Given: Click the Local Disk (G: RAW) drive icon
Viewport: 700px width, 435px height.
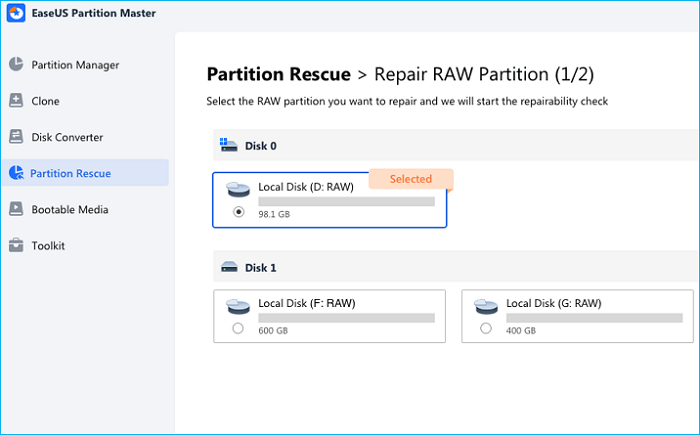Looking at the screenshot, I should (486, 305).
